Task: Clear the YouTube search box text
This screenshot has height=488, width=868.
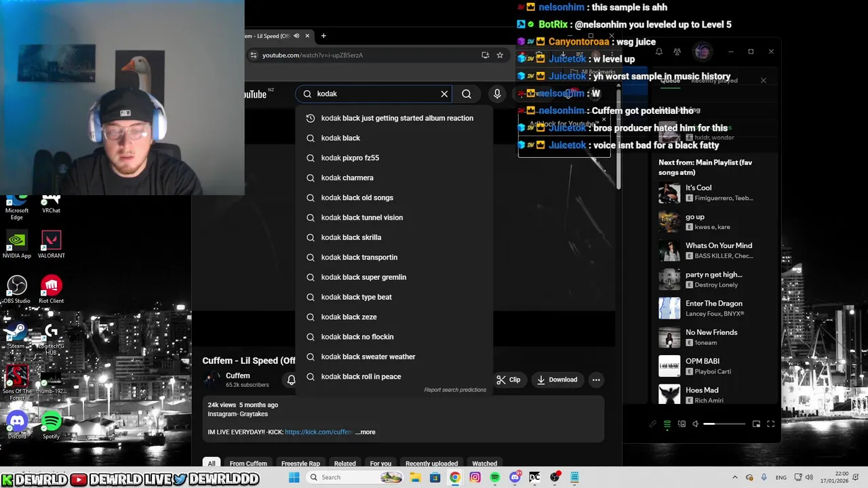Action: (444, 94)
